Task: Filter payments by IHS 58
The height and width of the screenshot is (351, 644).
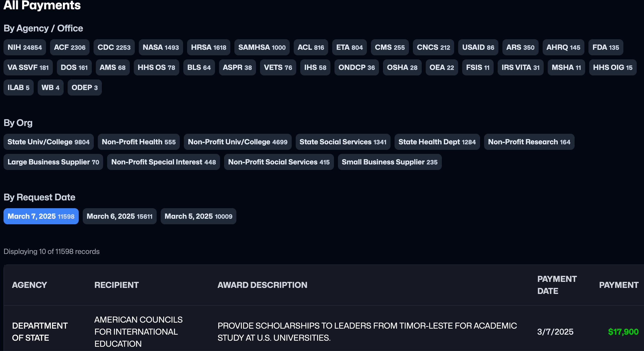Action: tap(315, 67)
